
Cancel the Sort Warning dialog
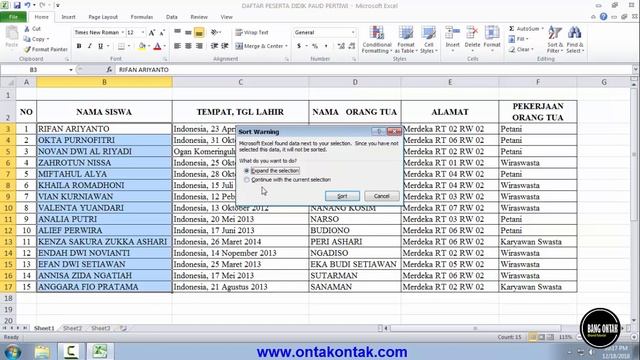[382, 196]
